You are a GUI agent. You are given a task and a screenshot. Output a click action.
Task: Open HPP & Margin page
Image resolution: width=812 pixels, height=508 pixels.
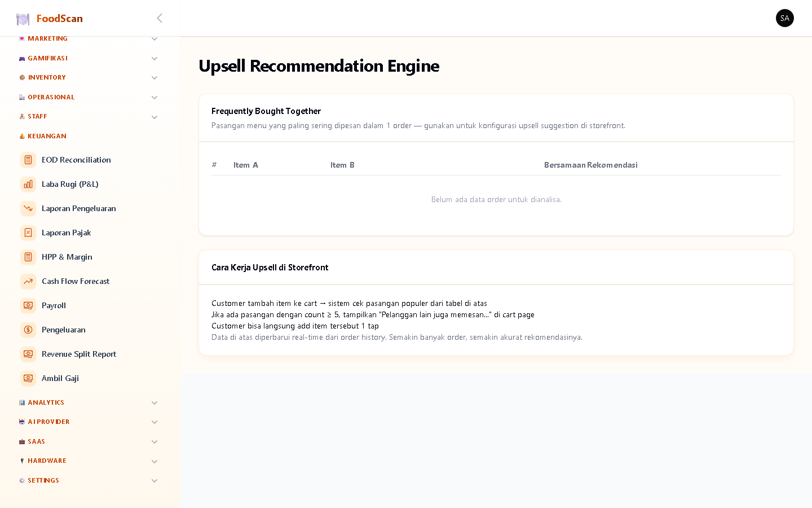pos(90,257)
